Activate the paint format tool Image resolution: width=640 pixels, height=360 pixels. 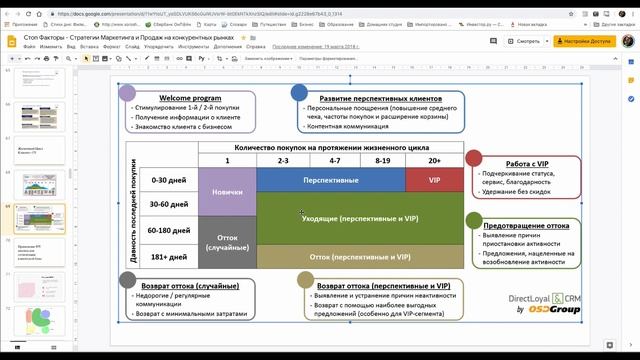[x=56, y=59]
